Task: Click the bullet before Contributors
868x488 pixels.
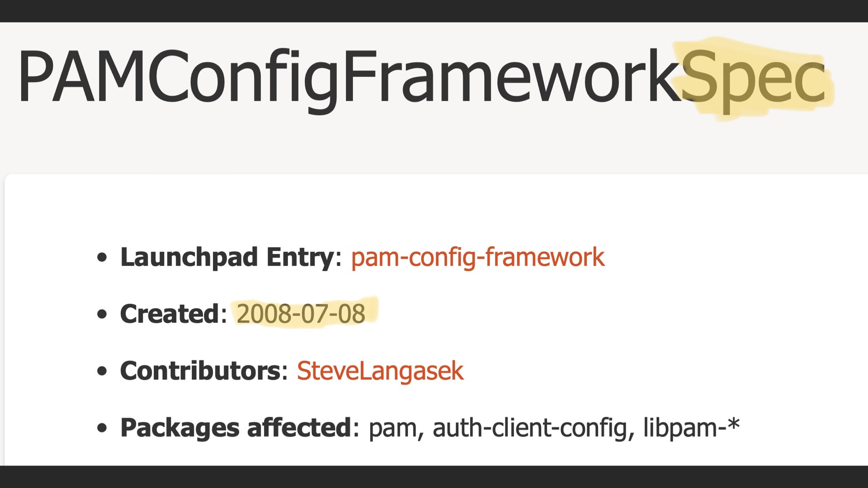Action: point(102,371)
